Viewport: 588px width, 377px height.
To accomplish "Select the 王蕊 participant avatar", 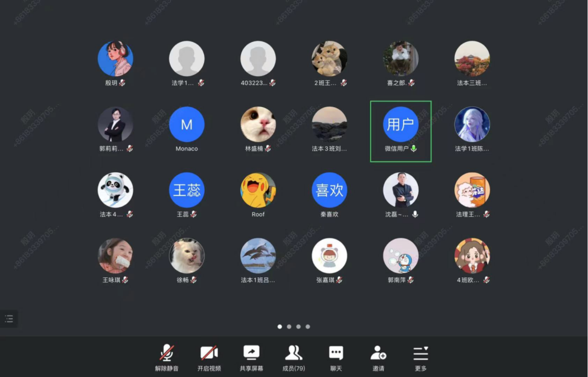I will coord(186,190).
